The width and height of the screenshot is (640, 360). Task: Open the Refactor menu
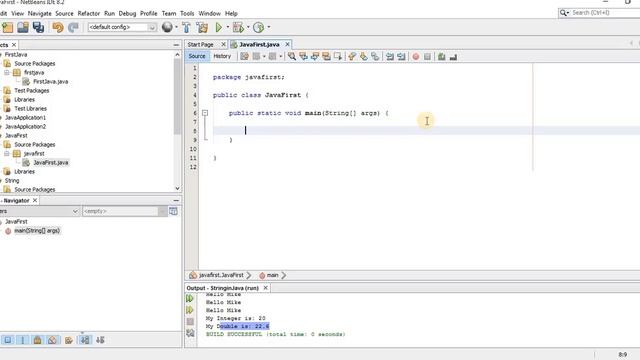click(x=89, y=13)
